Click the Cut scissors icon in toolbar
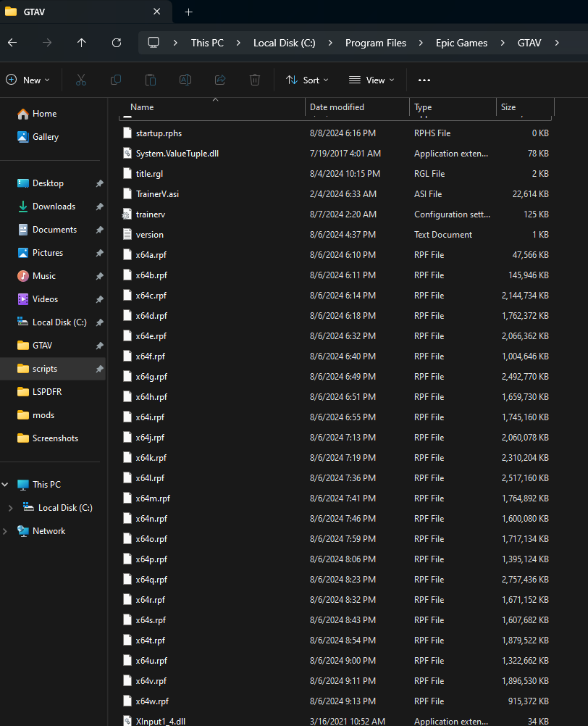588x726 pixels. coord(81,80)
